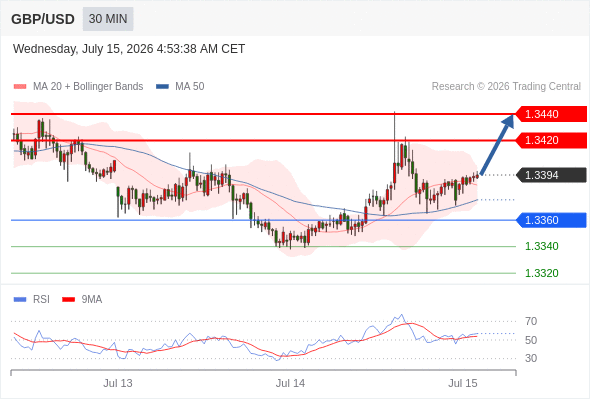Click the red 1.3420 resistance price tag
Screen dimensions: 590x400
point(551,140)
